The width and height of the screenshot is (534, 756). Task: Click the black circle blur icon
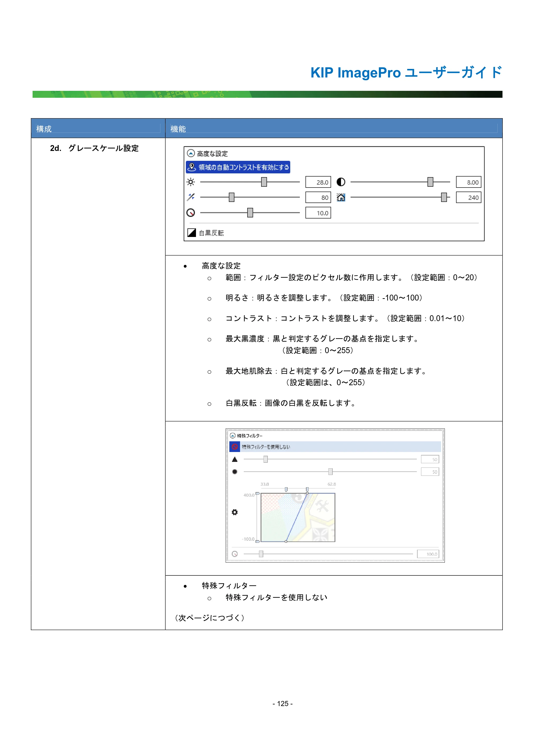(x=235, y=472)
